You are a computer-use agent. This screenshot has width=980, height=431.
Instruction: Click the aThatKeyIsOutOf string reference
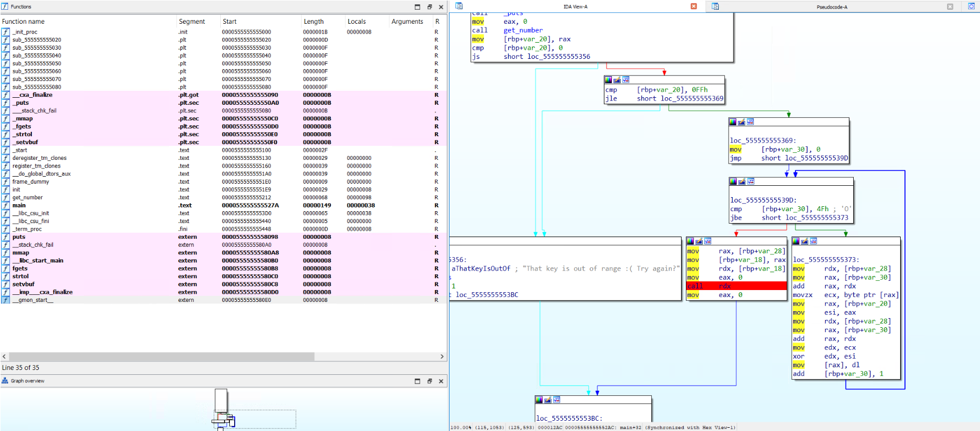[x=481, y=268]
